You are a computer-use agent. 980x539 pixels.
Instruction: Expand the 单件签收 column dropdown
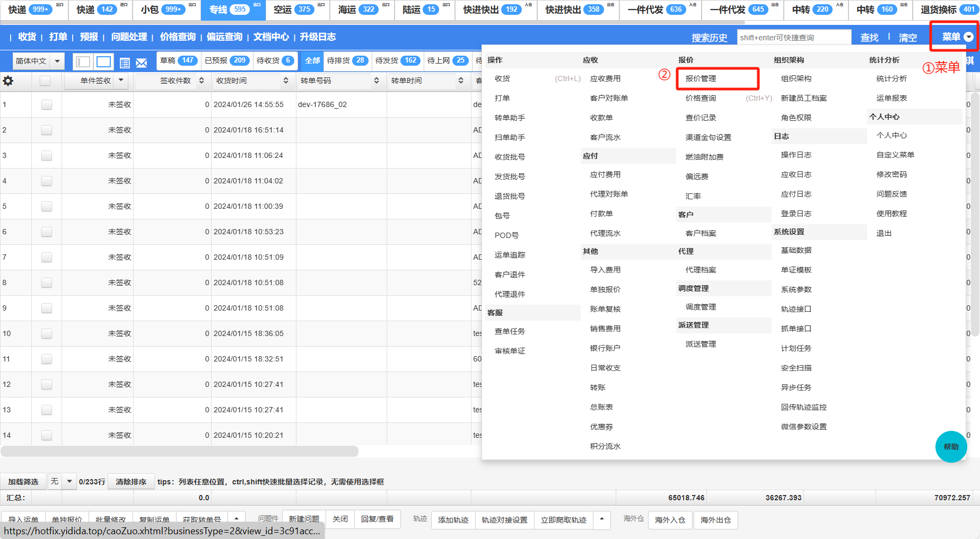(x=121, y=81)
